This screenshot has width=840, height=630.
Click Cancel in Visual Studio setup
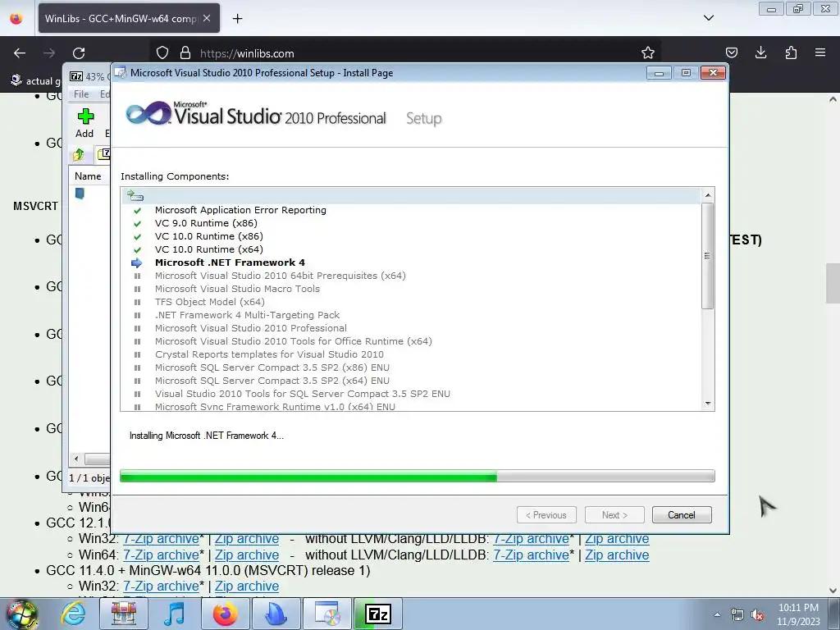pyautogui.click(x=682, y=515)
